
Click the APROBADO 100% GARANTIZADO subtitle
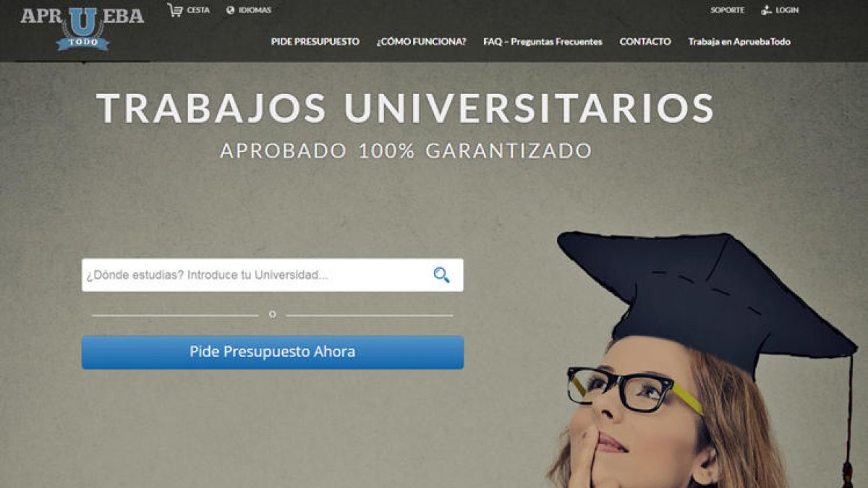(406, 151)
